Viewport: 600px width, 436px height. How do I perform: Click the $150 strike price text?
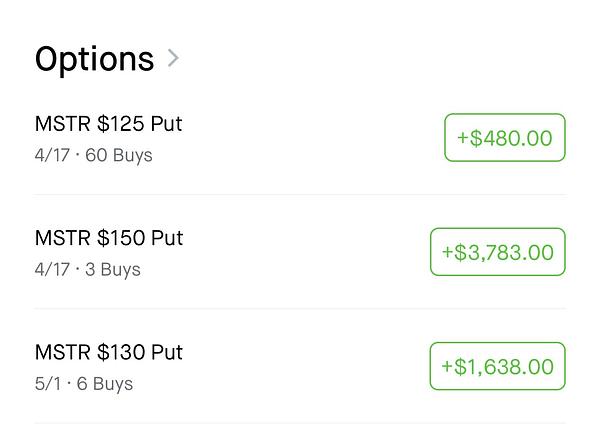coord(121,238)
